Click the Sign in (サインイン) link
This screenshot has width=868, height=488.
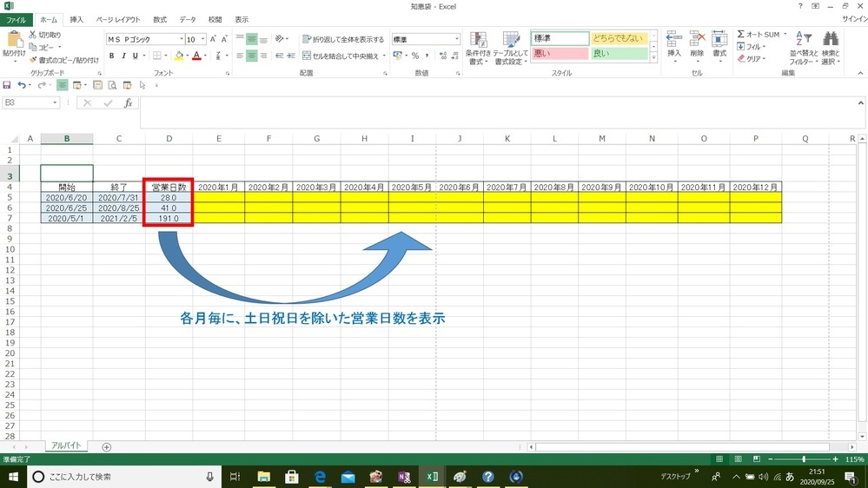855,19
